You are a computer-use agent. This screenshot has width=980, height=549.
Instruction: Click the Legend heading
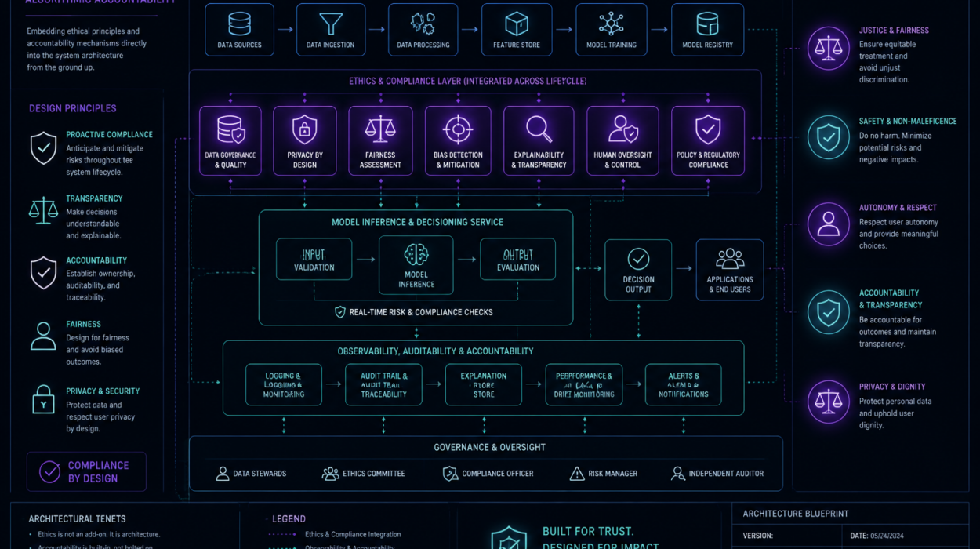coord(289,518)
